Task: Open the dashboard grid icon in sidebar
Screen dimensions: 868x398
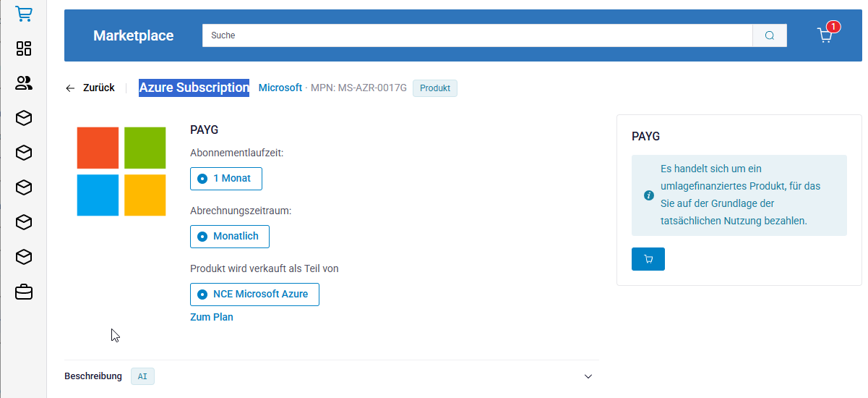Action: (24, 48)
